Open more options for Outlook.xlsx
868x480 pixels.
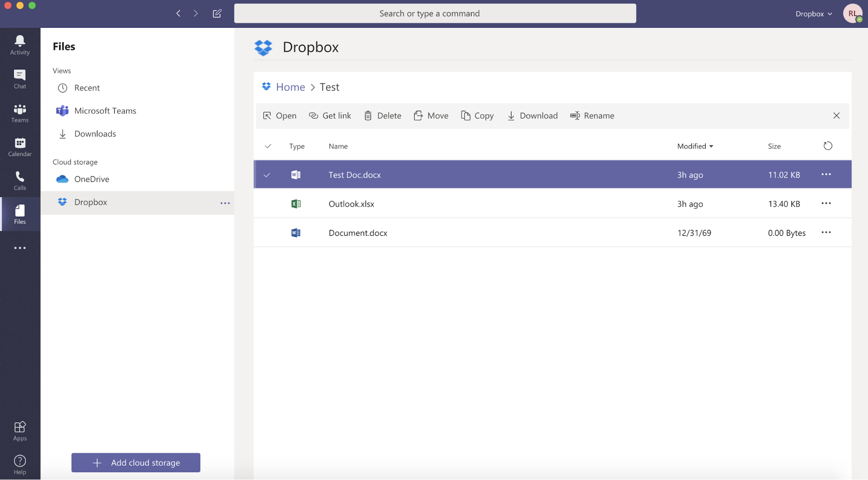tap(826, 204)
